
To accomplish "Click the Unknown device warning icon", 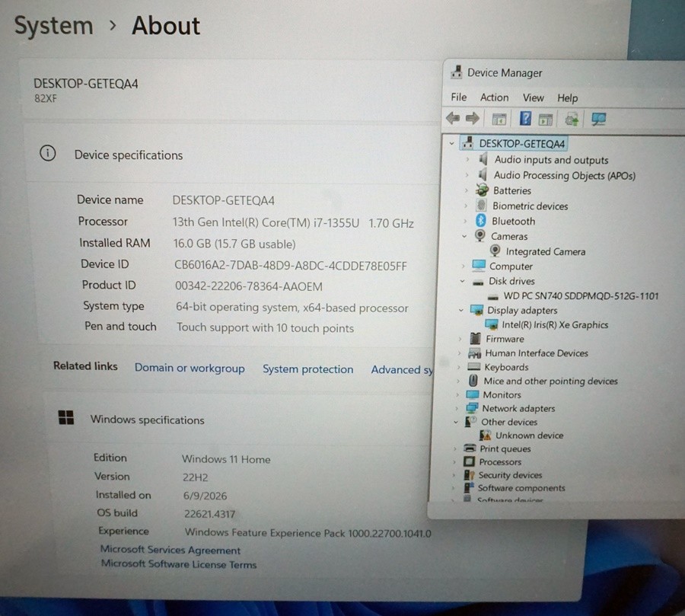I will click(x=485, y=435).
